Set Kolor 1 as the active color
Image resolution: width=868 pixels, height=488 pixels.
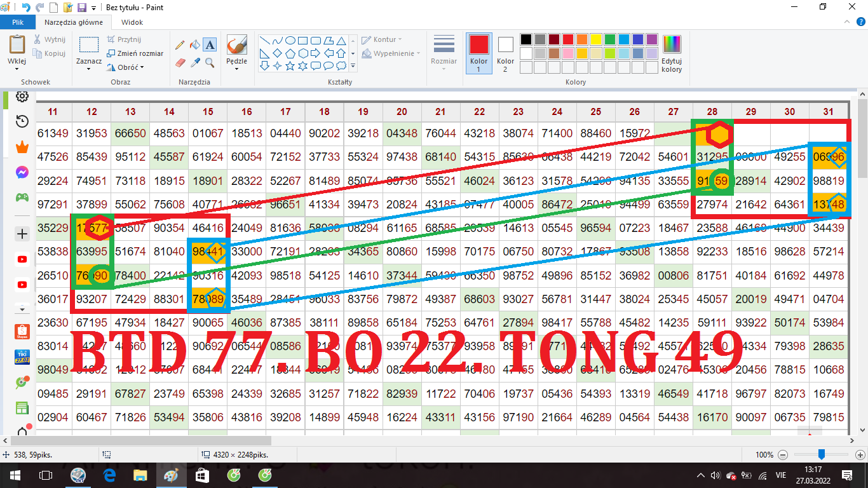[x=478, y=53]
